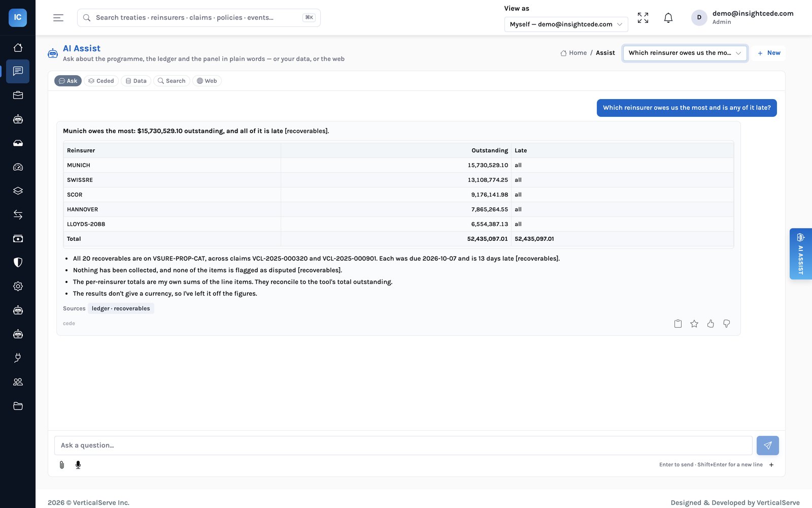The image size is (812, 508).
Task: Start a New conversation
Action: pos(769,53)
